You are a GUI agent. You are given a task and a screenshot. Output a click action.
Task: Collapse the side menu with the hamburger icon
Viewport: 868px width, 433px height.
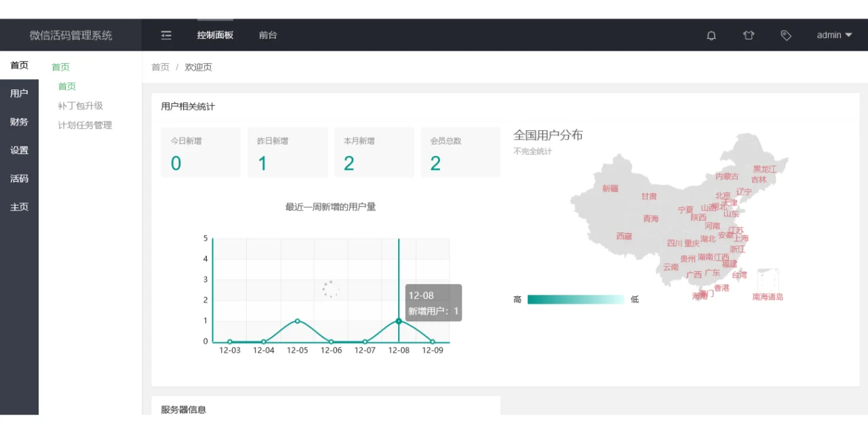coord(166,35)
